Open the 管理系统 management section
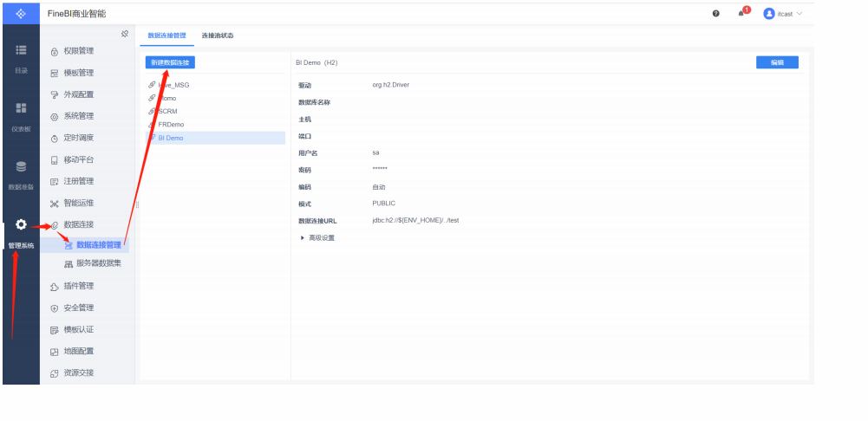This screenshot has height=421, width=868. (21, 234)
